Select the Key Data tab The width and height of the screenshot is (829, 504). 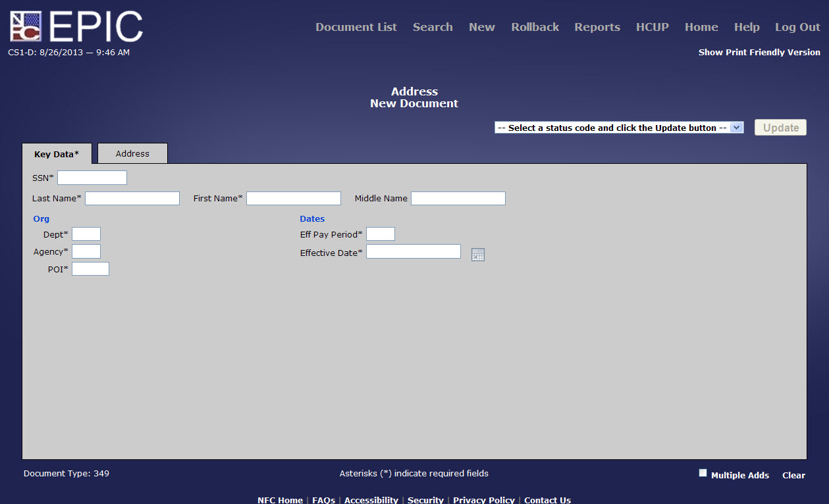coord(57,153)
